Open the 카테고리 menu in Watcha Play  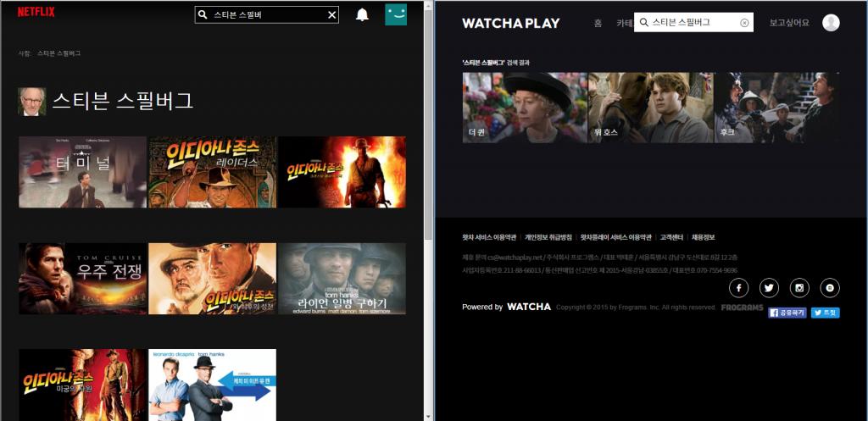[625, 23]
